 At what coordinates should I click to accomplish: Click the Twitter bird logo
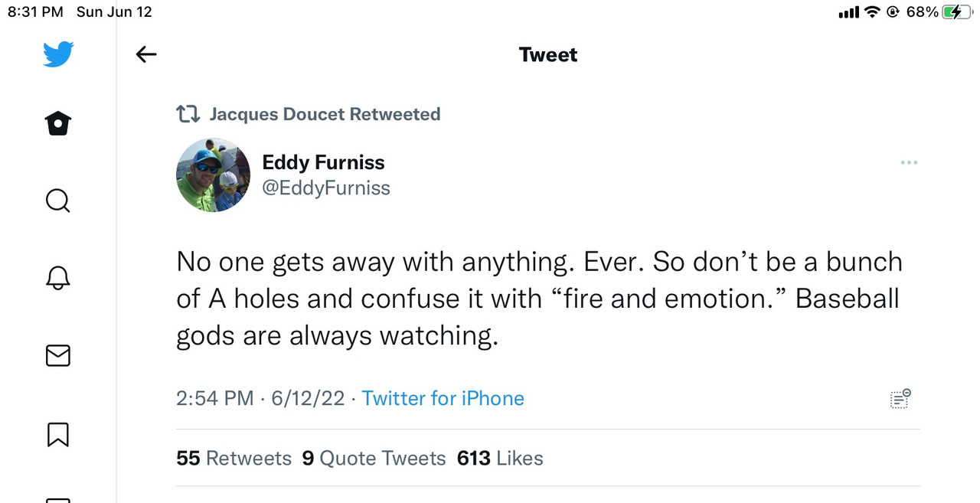(58, 55)
